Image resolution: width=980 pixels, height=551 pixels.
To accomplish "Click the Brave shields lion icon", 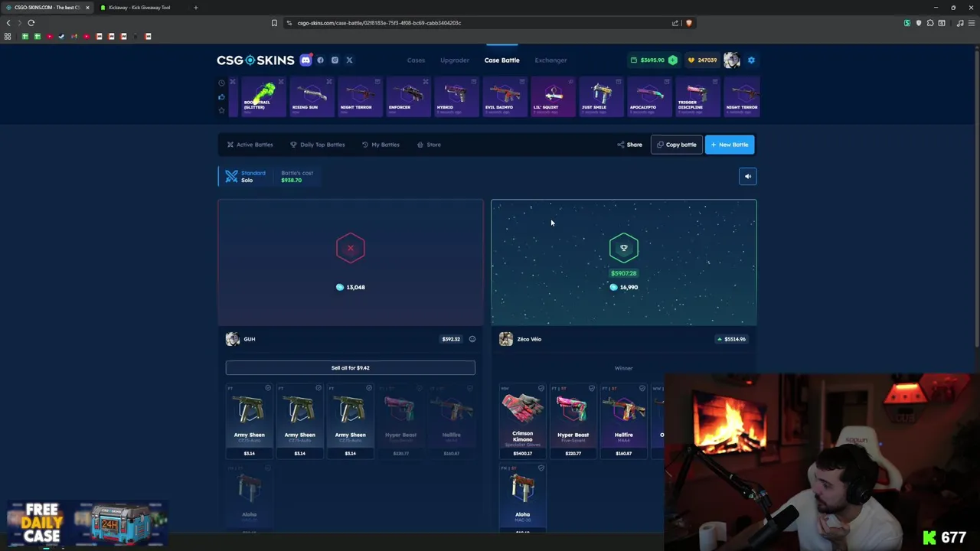I will 688,23.
